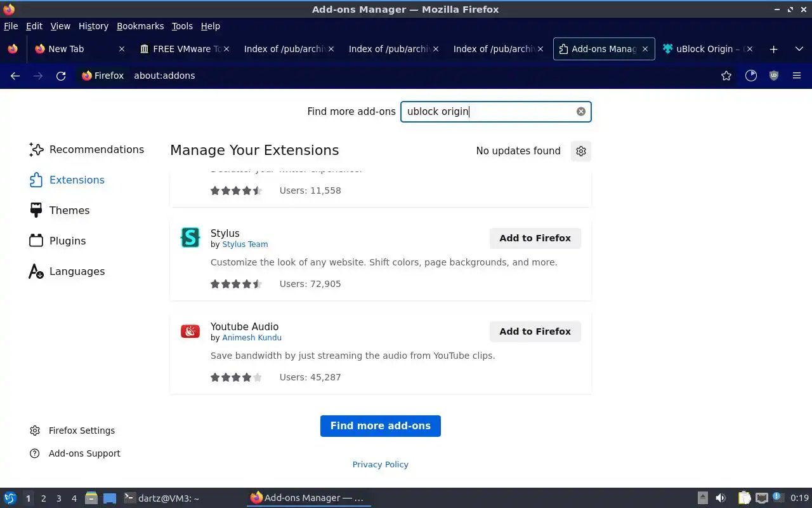812x508 pixels.
Task: Bookmark this page with star icon
Action: 726,76
